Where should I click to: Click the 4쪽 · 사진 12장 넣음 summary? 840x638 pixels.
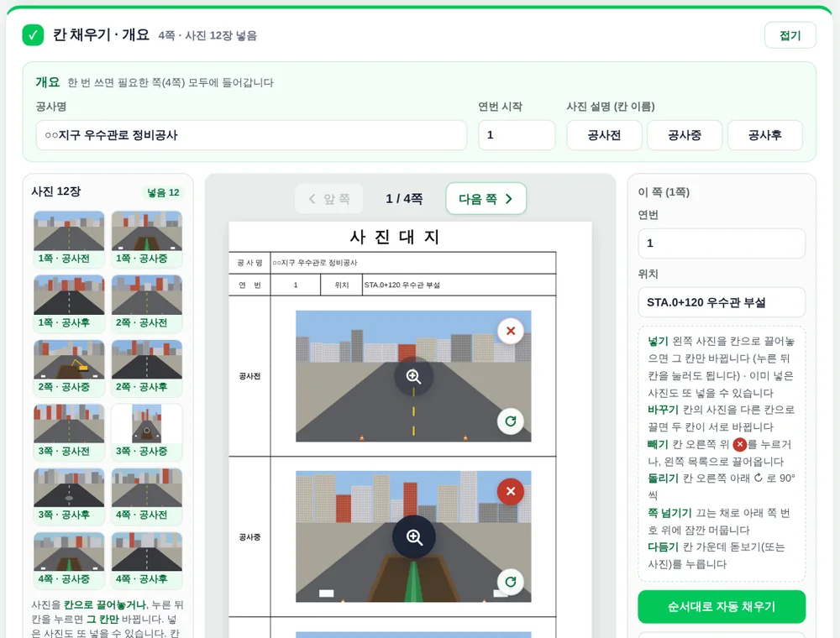point(207,36)
